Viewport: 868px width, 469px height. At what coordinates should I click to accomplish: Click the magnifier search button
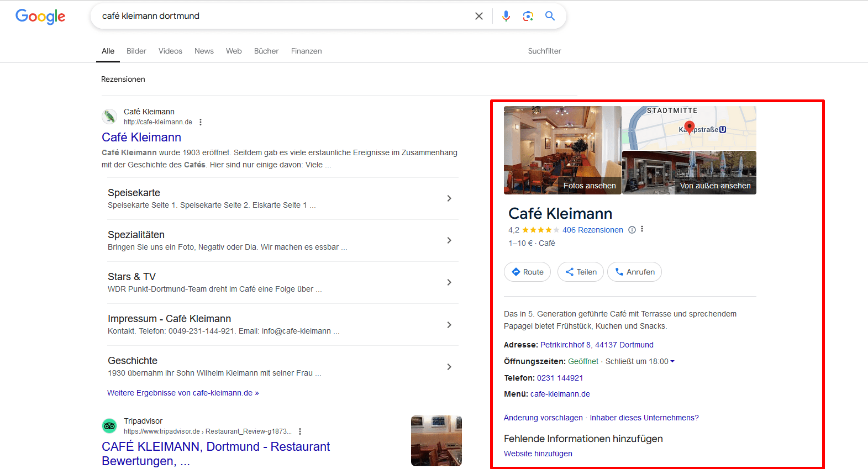550,16
